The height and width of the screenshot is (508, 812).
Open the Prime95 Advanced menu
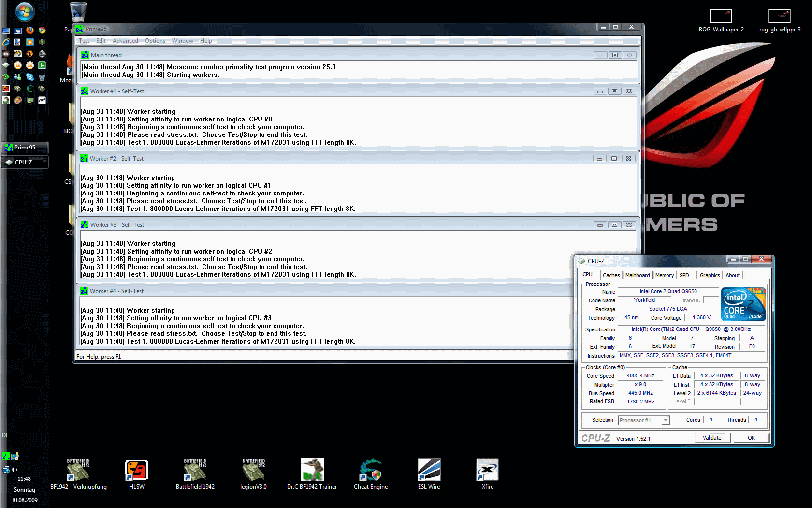[125, 41]
